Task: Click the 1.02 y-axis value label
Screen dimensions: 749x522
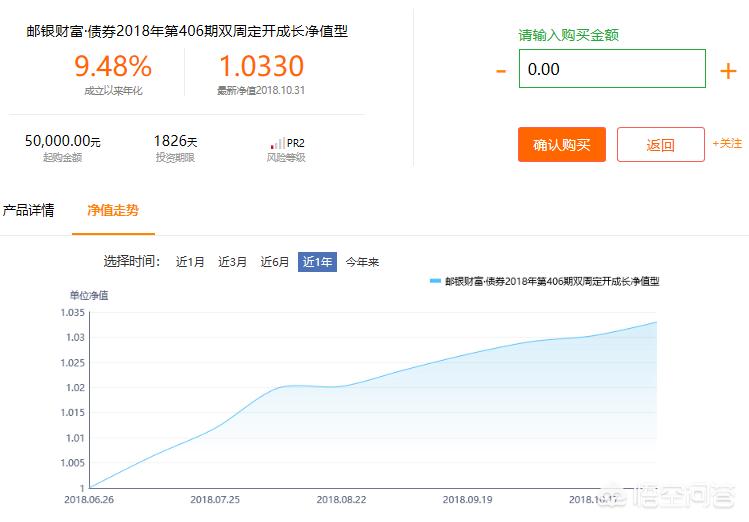Action: coord(75,388)
